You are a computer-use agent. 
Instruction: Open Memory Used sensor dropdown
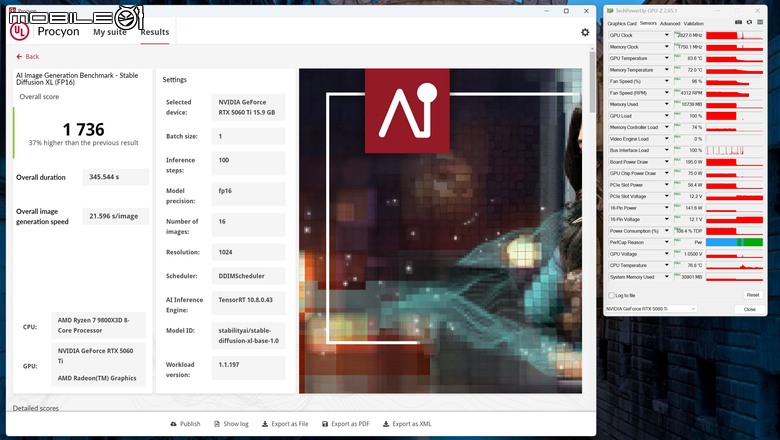pos(667,104)
